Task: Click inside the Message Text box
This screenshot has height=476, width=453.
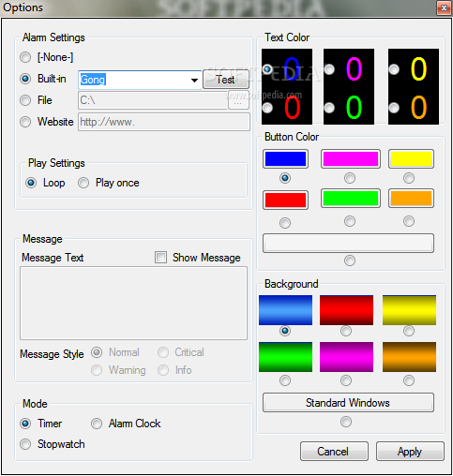Action: [x=133, y=303]
